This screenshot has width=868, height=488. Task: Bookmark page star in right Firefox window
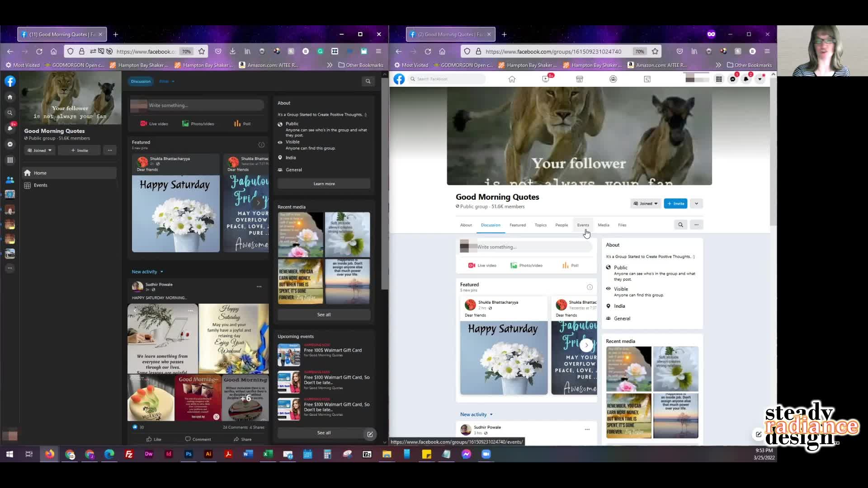[655, 52]
